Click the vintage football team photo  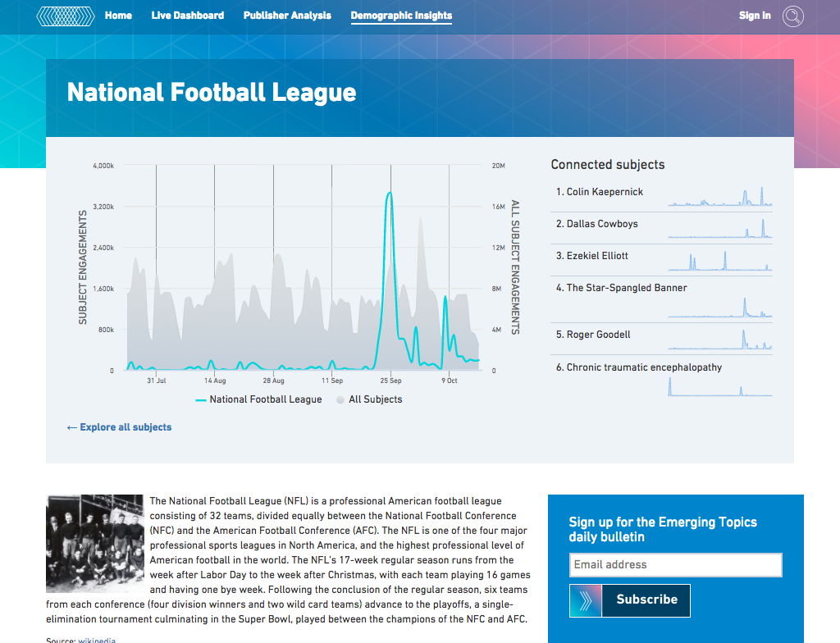pyautogui.click(x=95, y=543)
